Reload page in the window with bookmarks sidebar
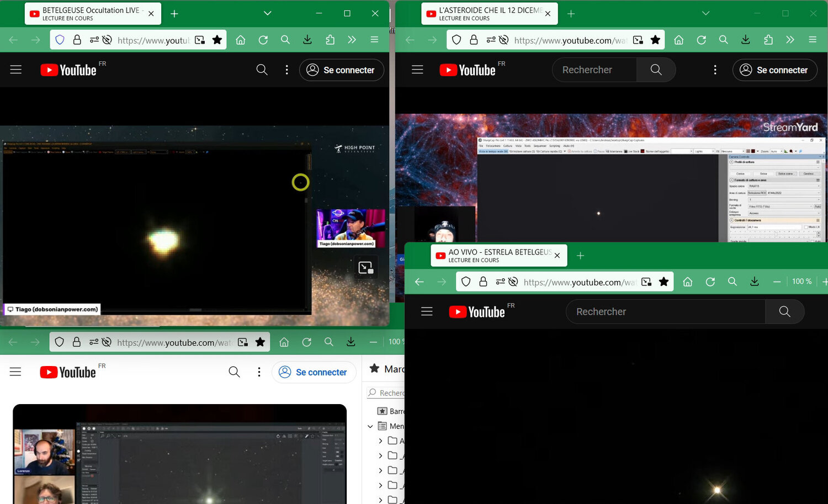 point(307,342)
